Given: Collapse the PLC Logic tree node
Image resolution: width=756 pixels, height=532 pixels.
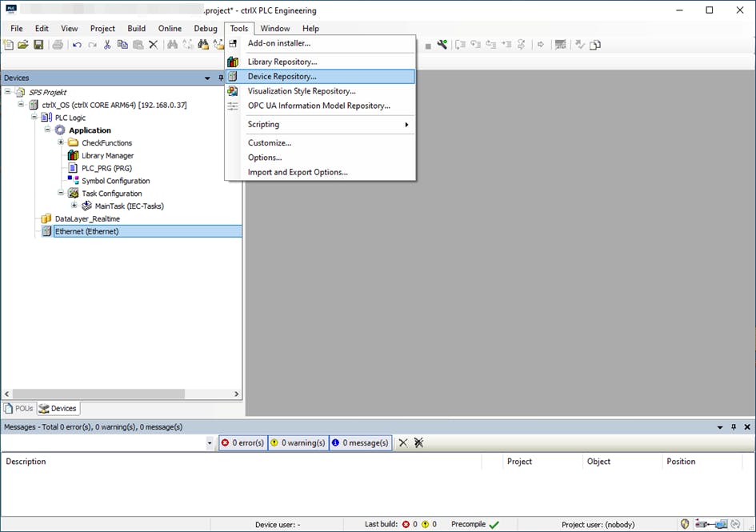Looking at the screenshot, I should 34,118.
